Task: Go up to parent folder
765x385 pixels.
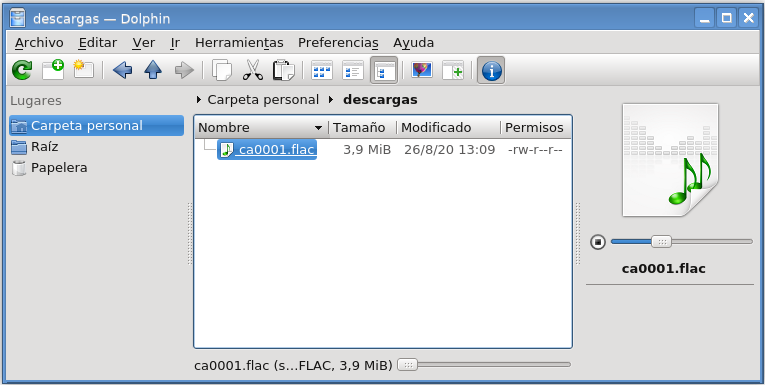Action: [153, 70]
